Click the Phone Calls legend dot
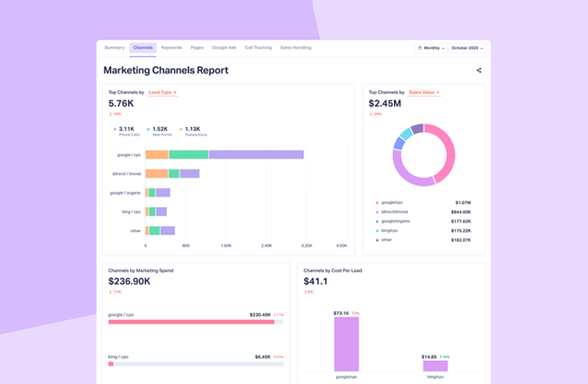The width and height of the screenshot is (588, 384). (x=115, y=129)
